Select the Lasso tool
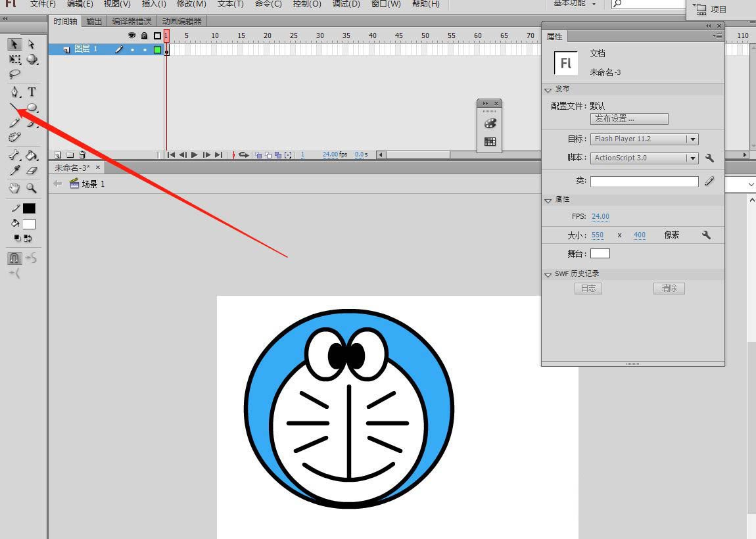 14,74
